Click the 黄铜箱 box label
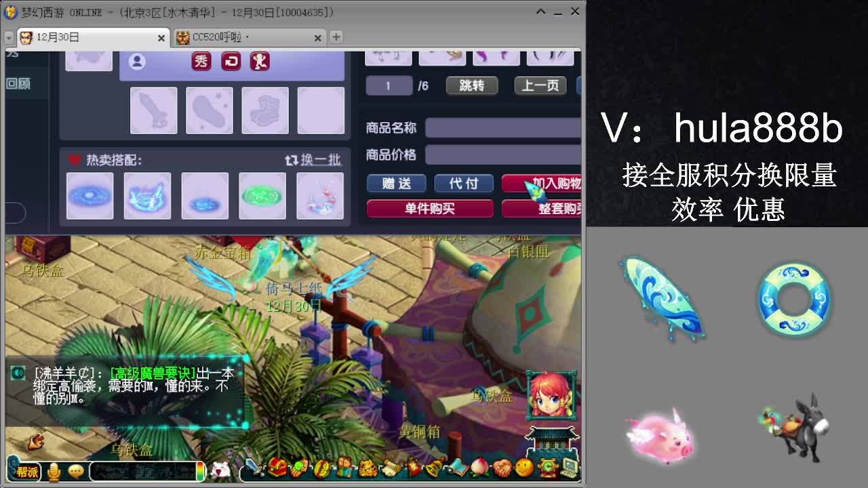This screenshot has width=868, height=488. 420,431
